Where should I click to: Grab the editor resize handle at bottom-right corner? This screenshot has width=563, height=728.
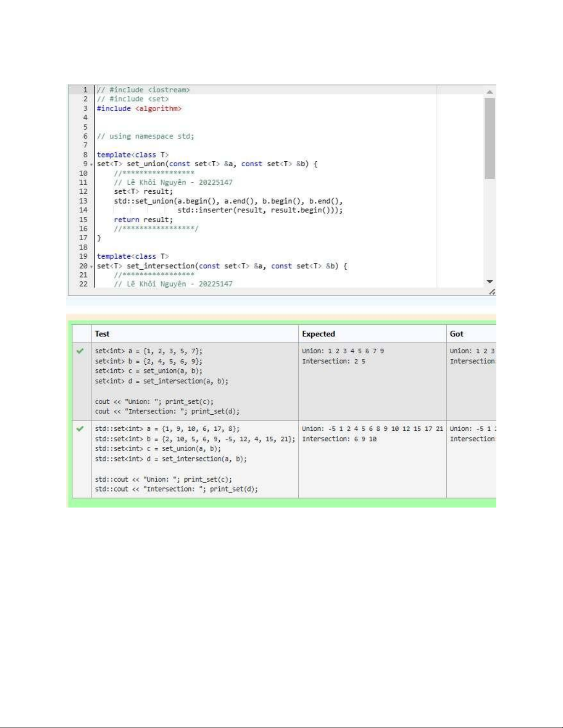click(x=492, y=292)
